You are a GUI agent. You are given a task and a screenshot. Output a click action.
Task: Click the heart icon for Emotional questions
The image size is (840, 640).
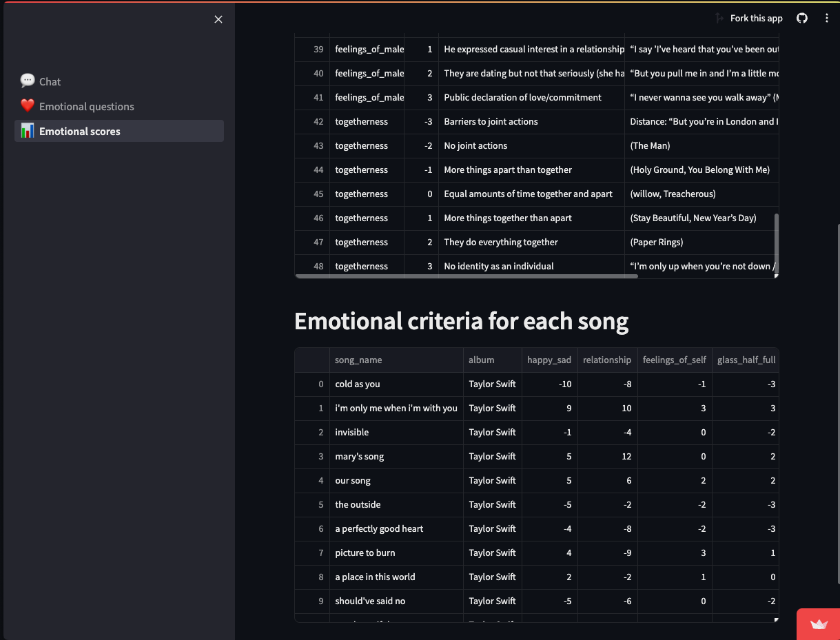click(28, 106)
